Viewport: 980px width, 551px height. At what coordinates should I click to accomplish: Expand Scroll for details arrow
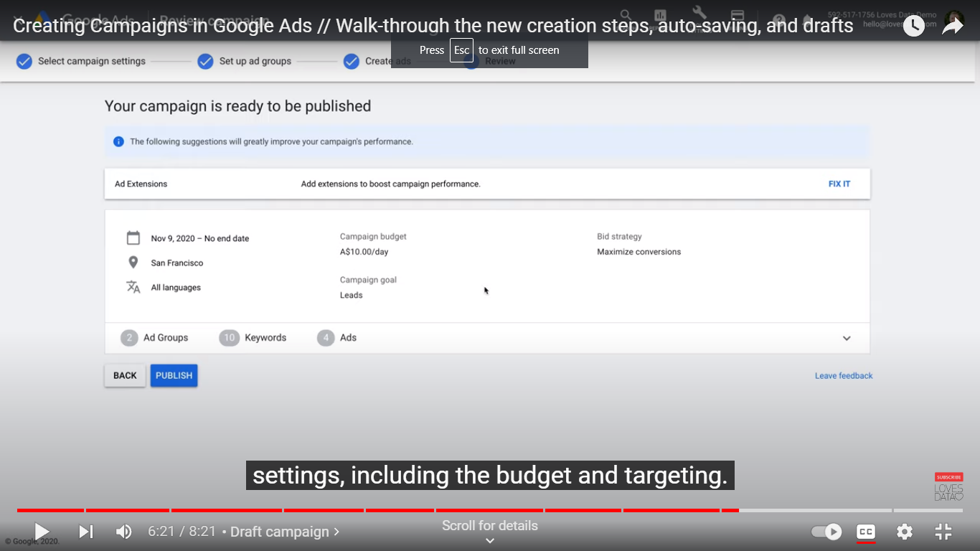click(490, 541)
